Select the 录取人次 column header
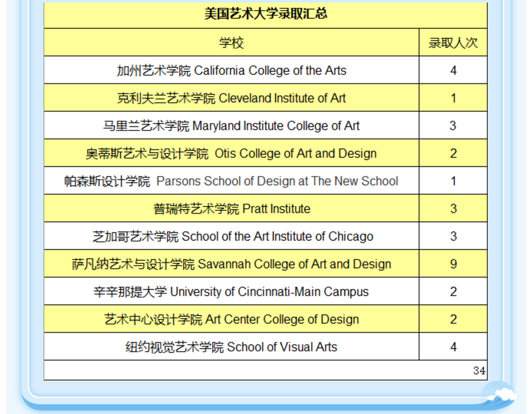This screenshot has width=532, height=414. point(453,43)
